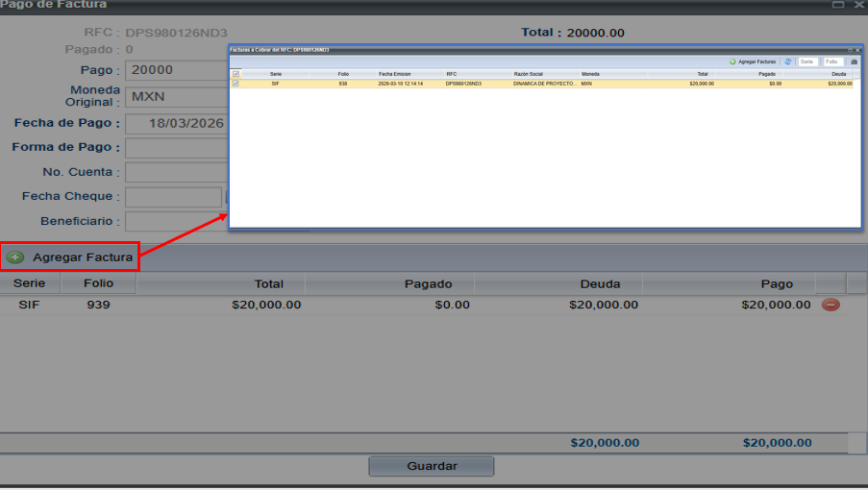Remove invoice 939 with the red minus icon

point(831,305)
